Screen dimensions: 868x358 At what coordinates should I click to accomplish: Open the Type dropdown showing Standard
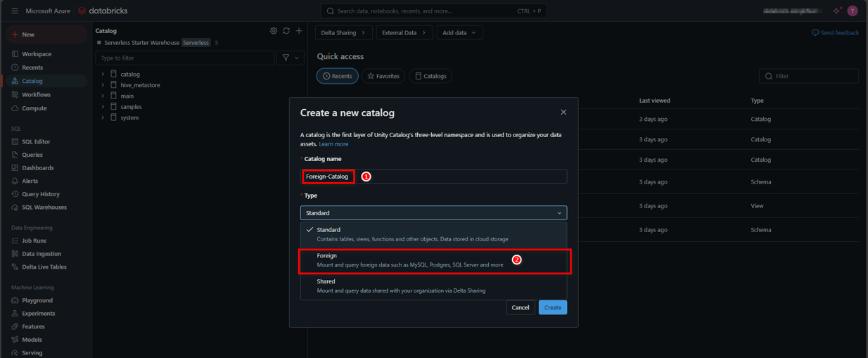coord(433,213)
